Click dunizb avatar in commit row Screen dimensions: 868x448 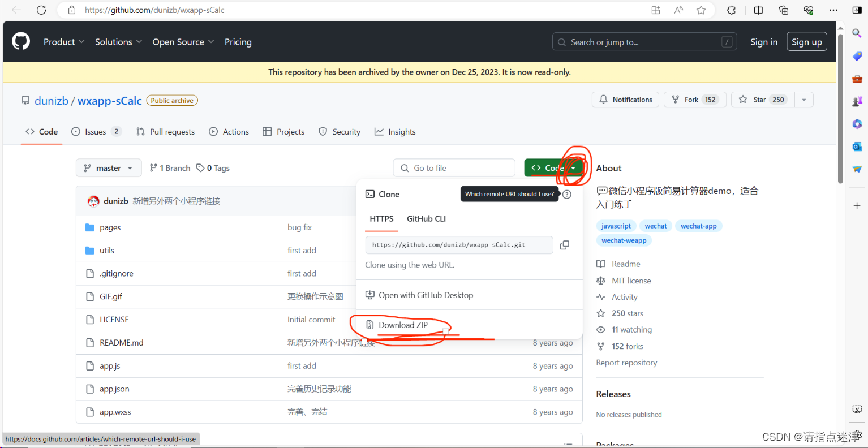pyautogui.click(x=93, y=201)
